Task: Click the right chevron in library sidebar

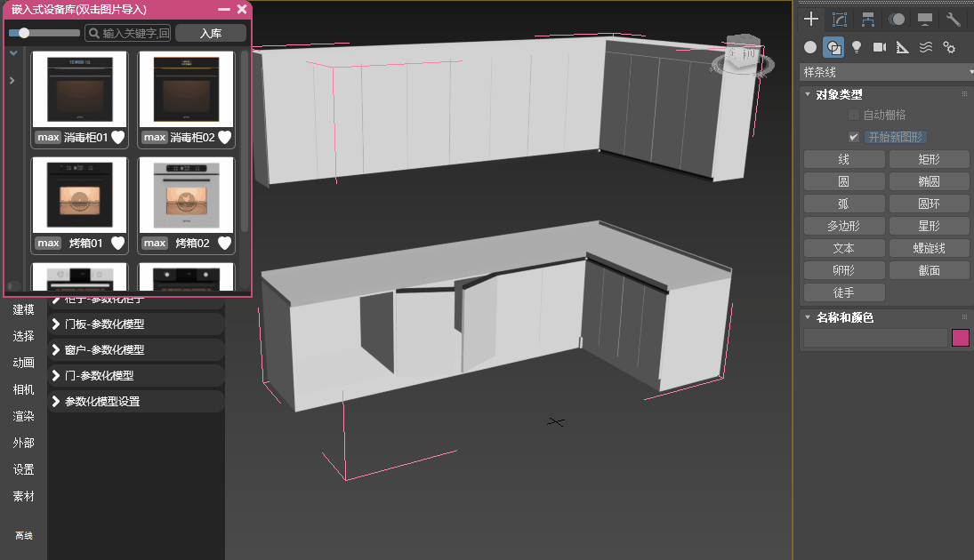Action: [x=12, y=81]
